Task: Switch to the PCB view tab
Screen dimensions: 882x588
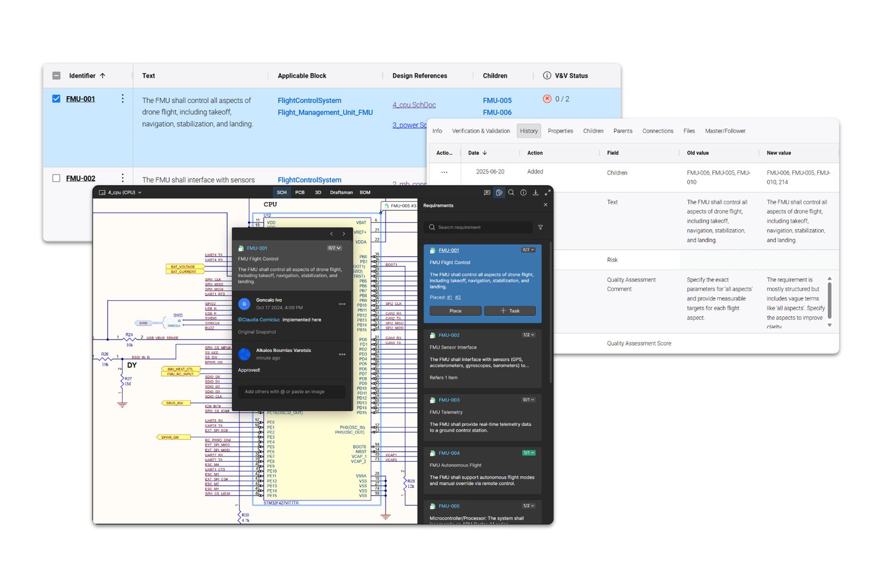Action: coord(300,192)
